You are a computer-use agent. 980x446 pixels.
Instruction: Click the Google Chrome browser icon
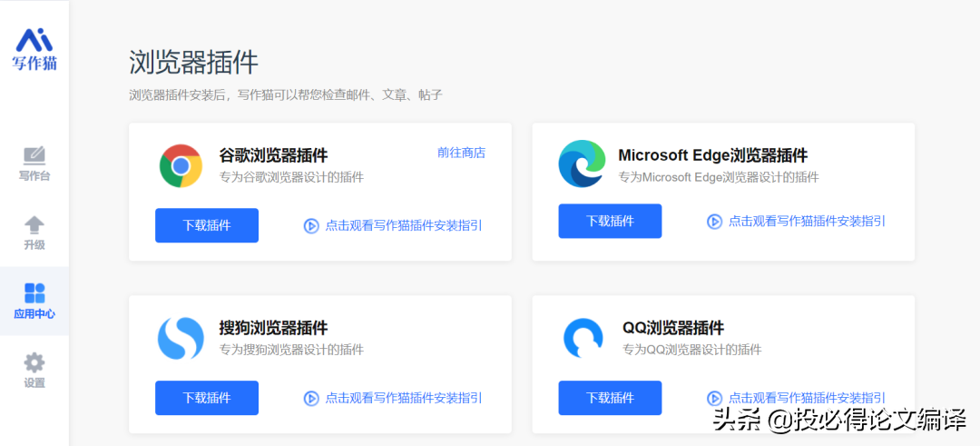point(181,165)
